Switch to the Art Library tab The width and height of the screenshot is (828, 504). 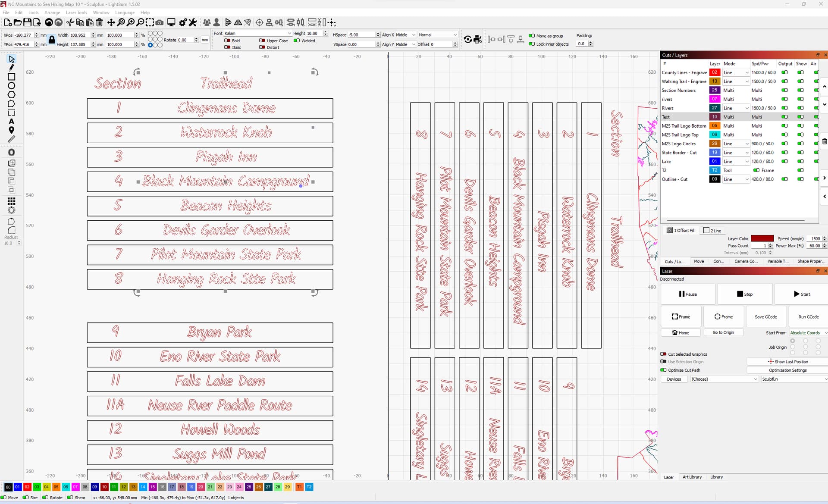click(692, 477)
